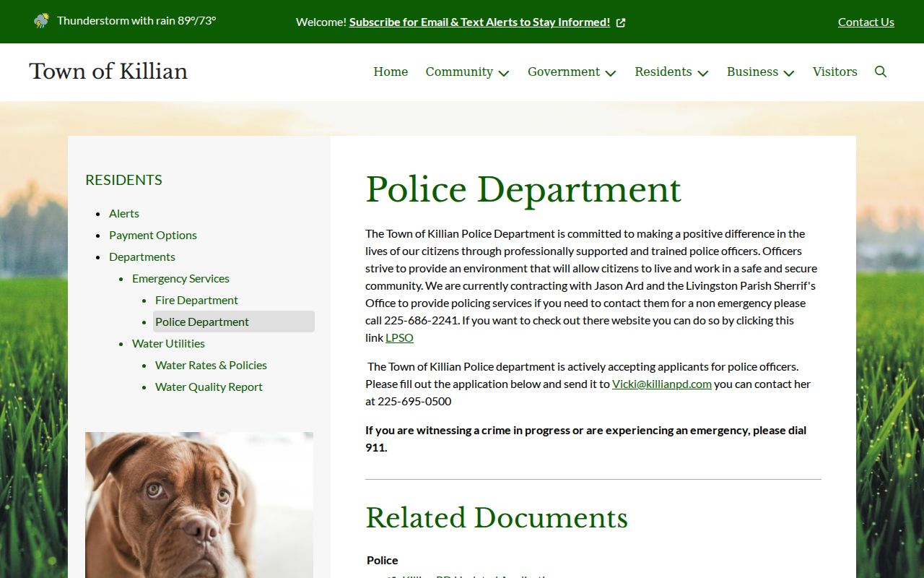Click the Contact Us link
The image size is (924, 578).
[866, 22]
